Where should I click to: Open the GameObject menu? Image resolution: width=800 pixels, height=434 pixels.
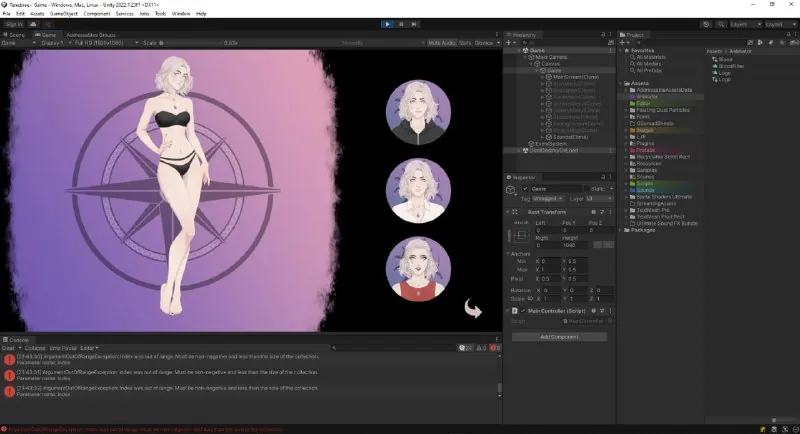click(64, 14)
